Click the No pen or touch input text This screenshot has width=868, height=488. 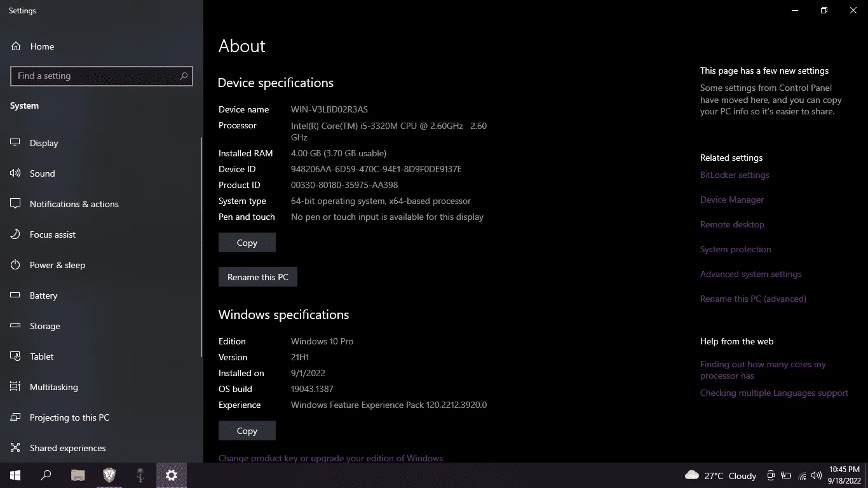click(x=387, y=217)
